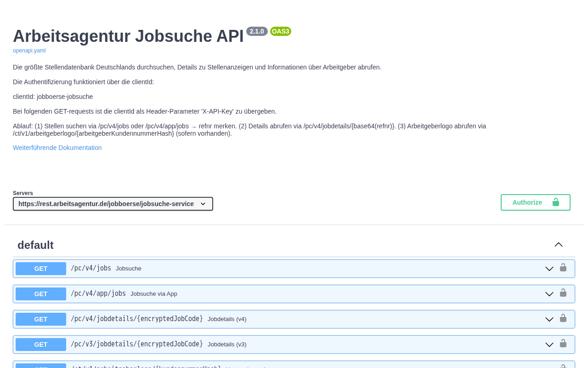The height and width of the screenshot is (368, 588).
Task: Click the 'clientId: jobboerse-jobsuche' line
Action: 53,97
